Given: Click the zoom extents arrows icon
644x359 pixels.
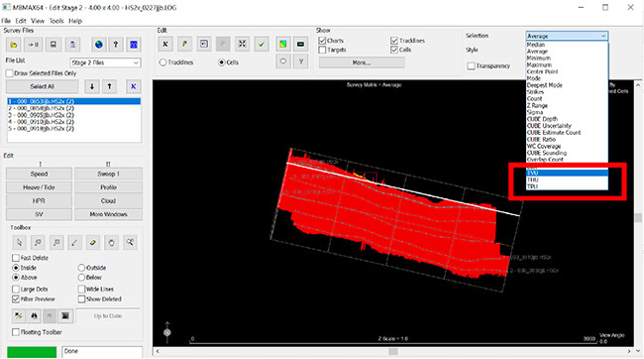Looking at the screenshot, I should 243,44.
